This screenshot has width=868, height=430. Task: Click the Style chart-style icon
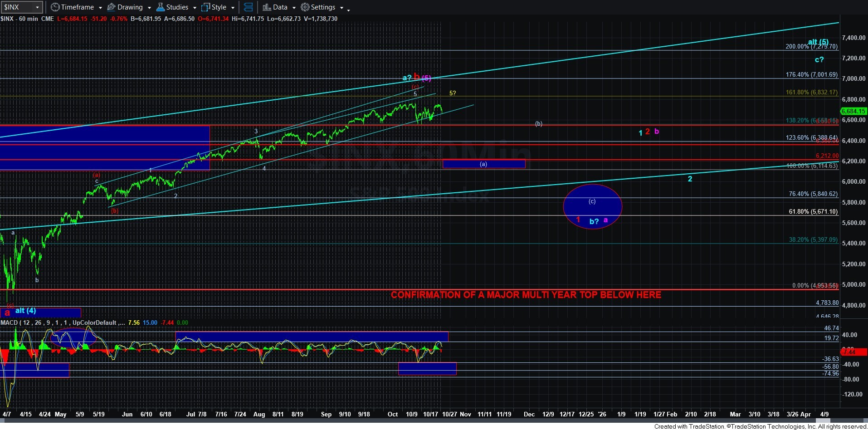coord(206,7)
